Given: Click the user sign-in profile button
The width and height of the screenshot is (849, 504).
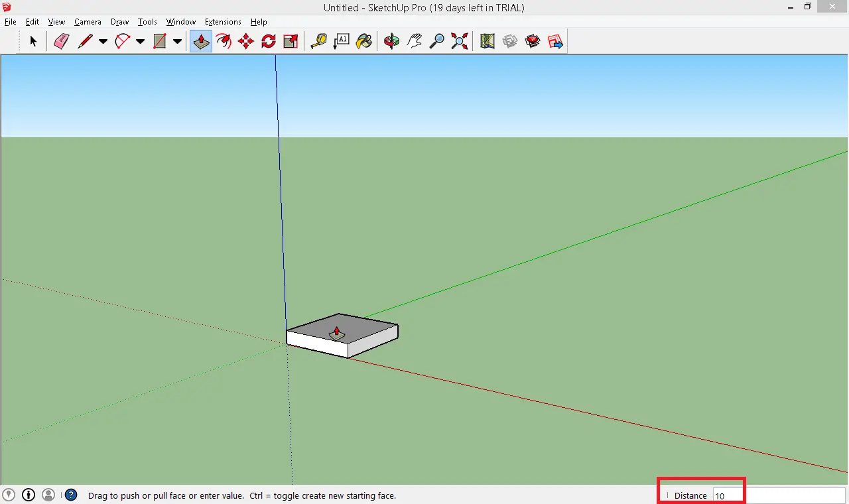Looking at the screenshot, I should coord(48,495).
